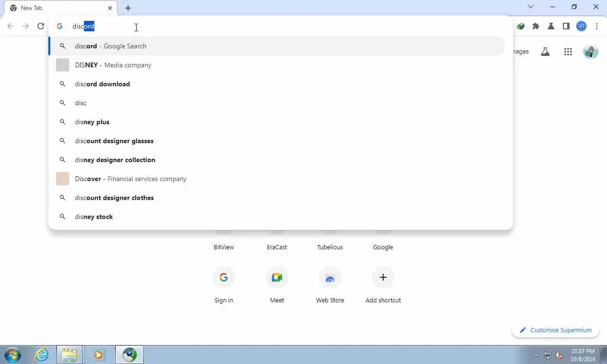Click the Google account picture on page
Screen dimensions: 607x364
[x=591, y=52]
